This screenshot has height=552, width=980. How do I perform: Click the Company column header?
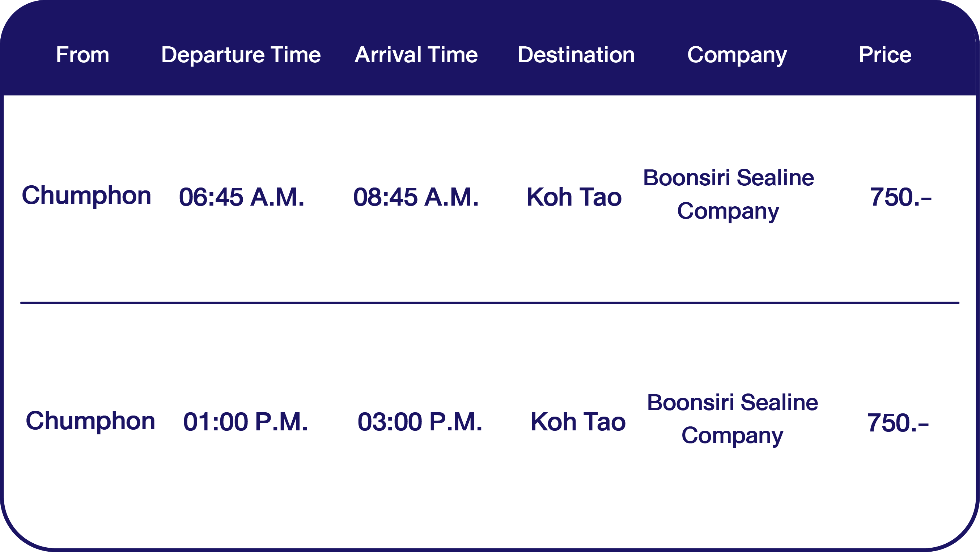click(x=737, y=55)
